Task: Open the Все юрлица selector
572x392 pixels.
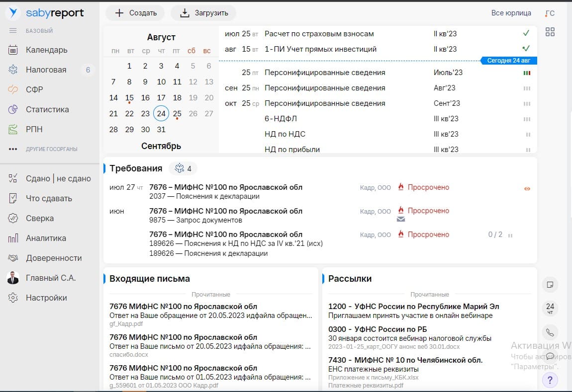Action: coord(511,13)
